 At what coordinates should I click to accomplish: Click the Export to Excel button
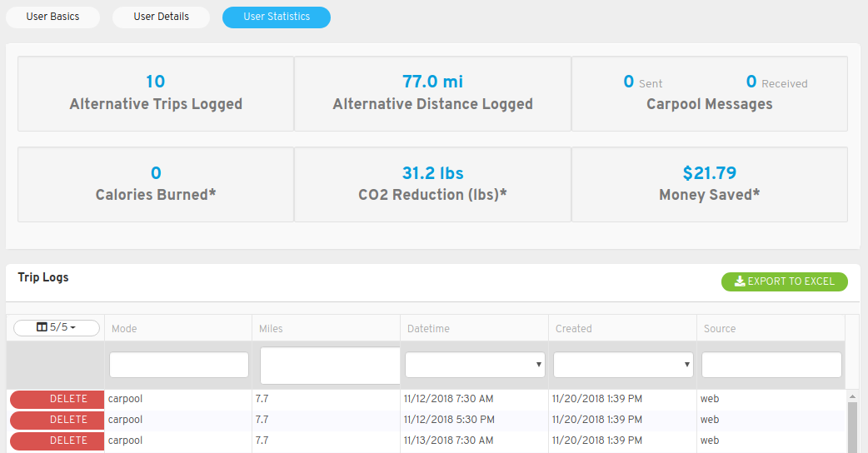785,281
